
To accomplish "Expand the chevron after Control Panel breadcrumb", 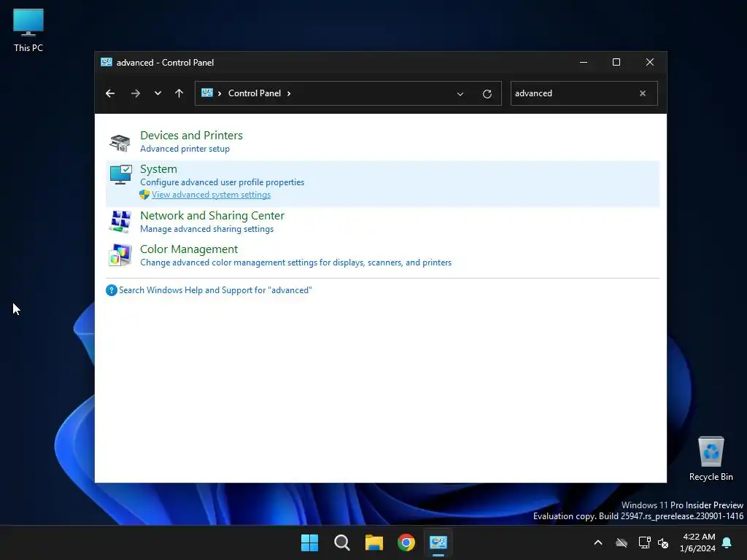I will point(289,93).
